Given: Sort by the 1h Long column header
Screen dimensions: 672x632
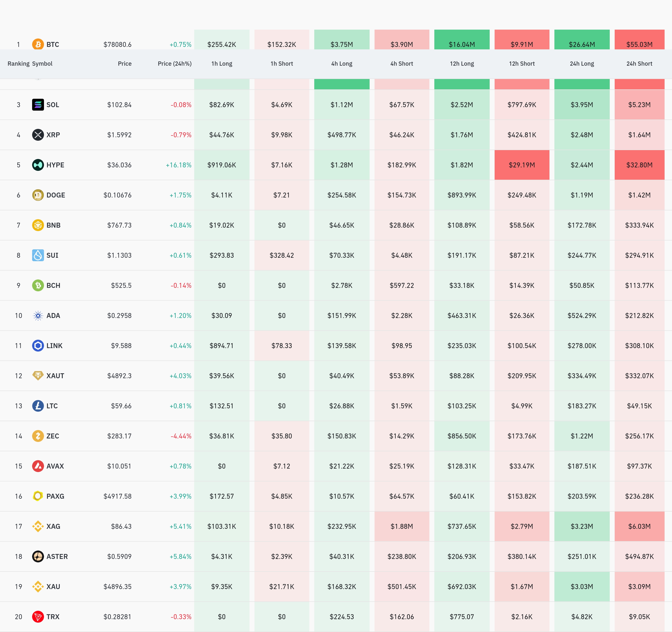Looking at the screenshot, I should pyautogui.click(x=222, y=63).
